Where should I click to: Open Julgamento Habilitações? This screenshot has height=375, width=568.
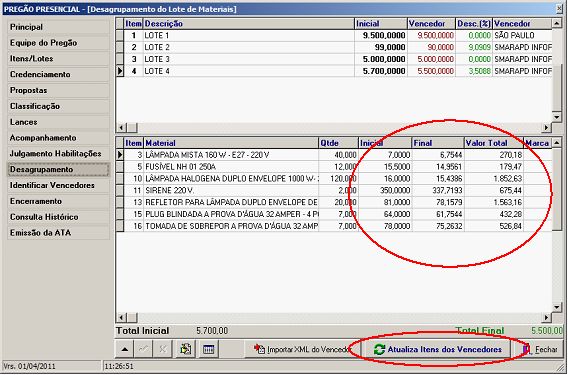tap(58, 154)
